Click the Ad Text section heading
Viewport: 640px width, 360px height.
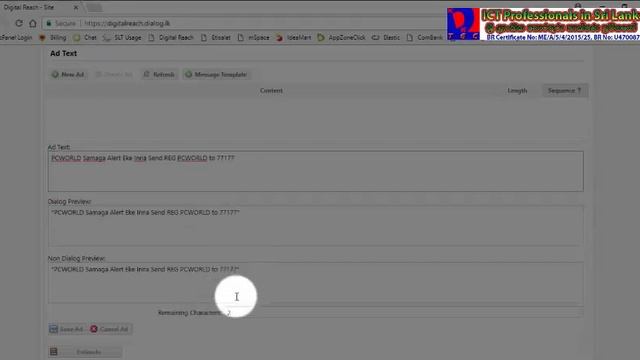click(63, 53)
